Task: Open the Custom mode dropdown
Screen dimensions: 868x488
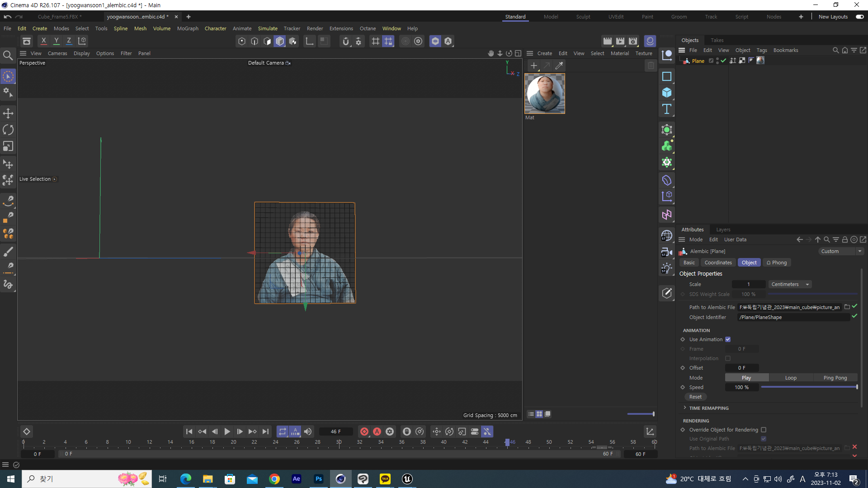Action: [841, 251]
